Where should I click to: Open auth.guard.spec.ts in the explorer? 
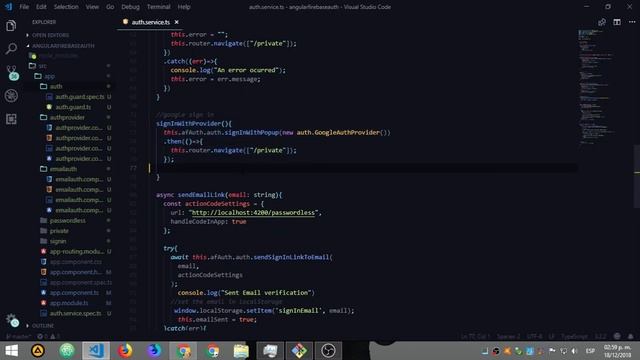click(80, 97)
